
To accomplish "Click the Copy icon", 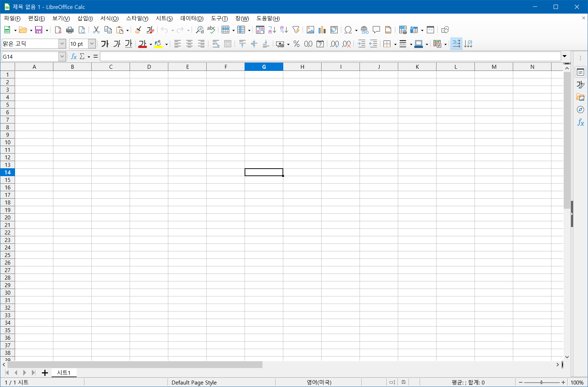I will click(108, 30).
